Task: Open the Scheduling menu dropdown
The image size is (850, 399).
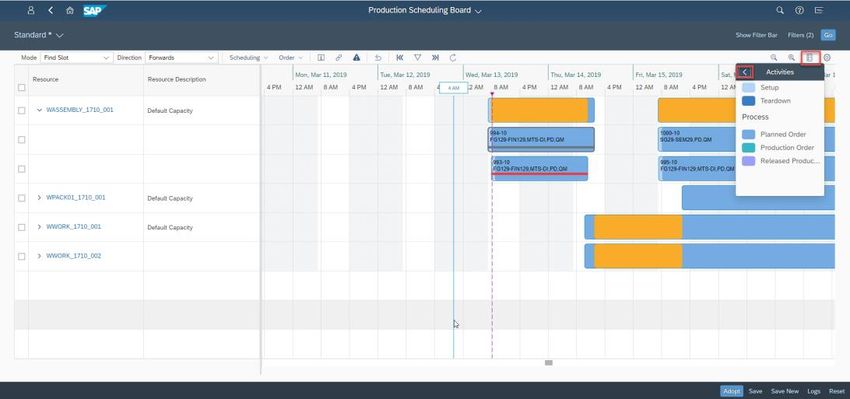Action: 248,57
